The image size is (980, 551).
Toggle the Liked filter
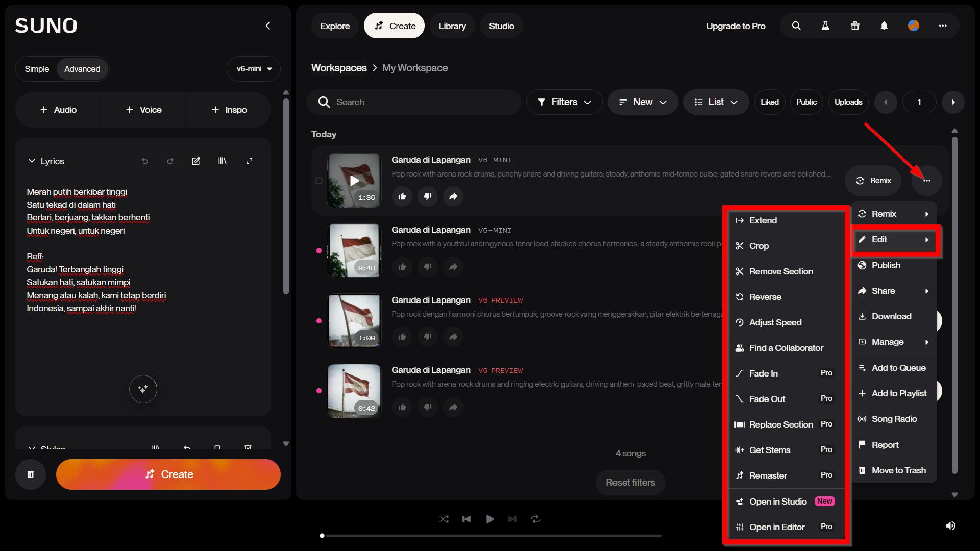click(770, 102)
